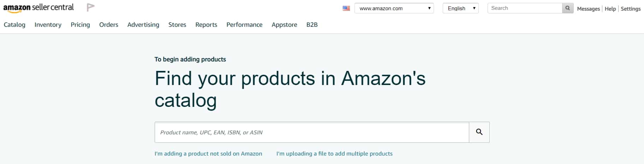
Task: Open the English language dropdown
Action: [x=460, y=8]
